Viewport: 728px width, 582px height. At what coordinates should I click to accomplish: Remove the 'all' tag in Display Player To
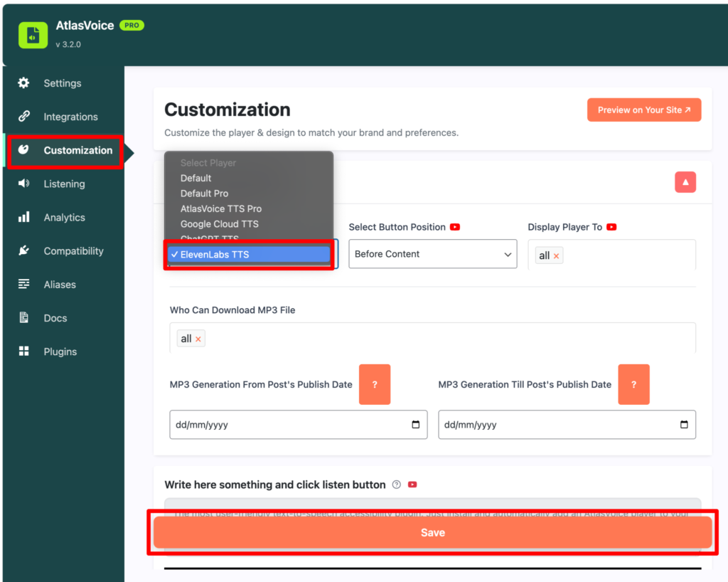[x=556, y=256]
